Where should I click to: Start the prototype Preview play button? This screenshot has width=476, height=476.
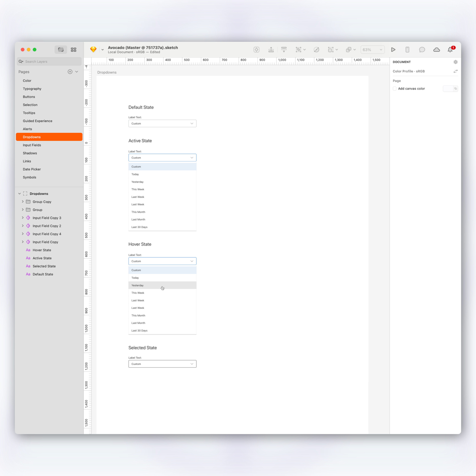[x=393, y=50]
